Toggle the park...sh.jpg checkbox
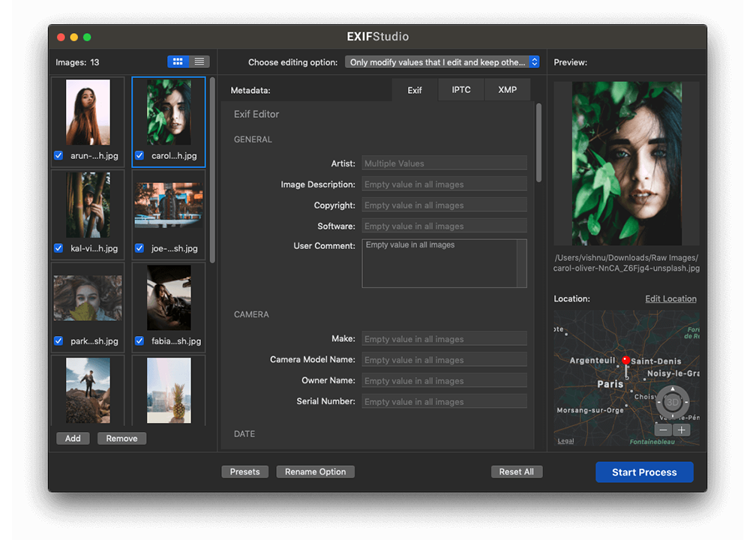Screen dimensions: 756x540 [x=58, y=340]
